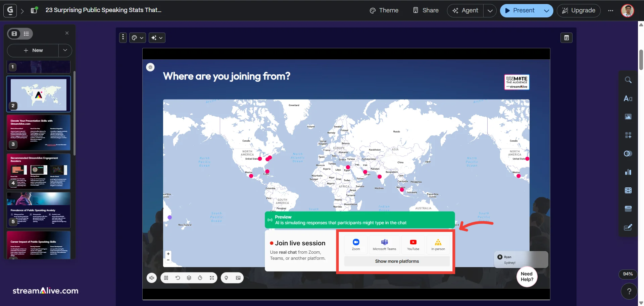This screenshot has width=644, height=306.
Task: Select Prevalence of Public Speaking Anxiety thumbnail
Action: [39, 210]
